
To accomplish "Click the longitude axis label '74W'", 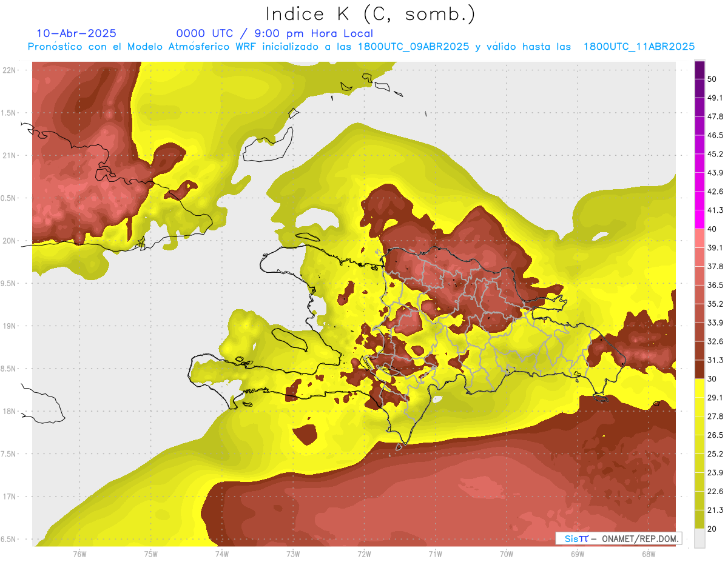I will click(x=222, y=554).
